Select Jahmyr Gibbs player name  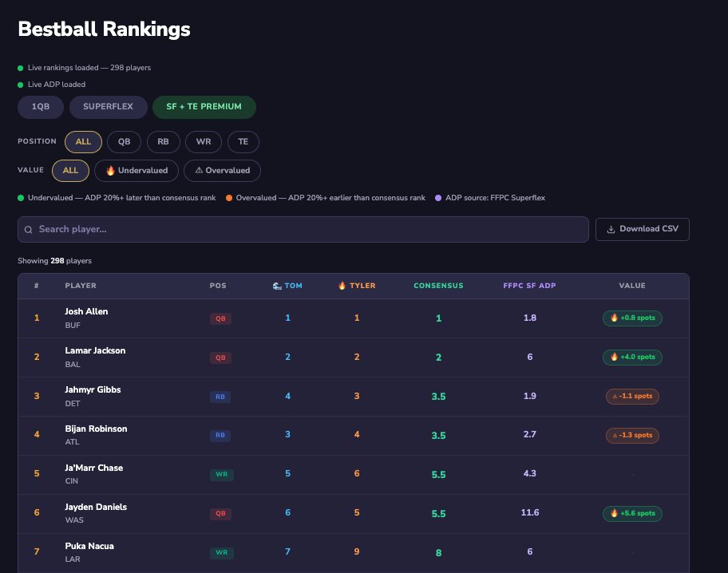[x=93, y=389]
